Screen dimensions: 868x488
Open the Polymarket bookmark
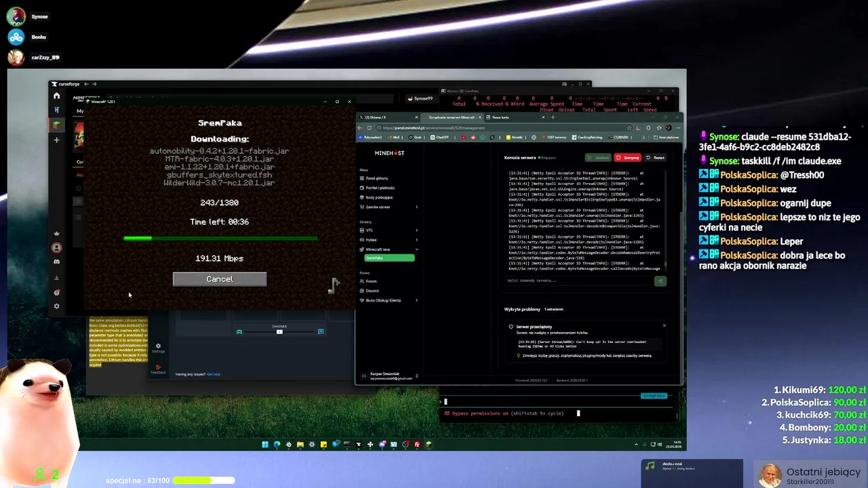click(x=372, y=137)
